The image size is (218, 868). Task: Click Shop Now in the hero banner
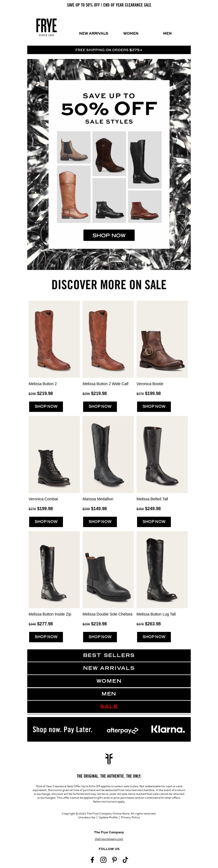(109, 235)
